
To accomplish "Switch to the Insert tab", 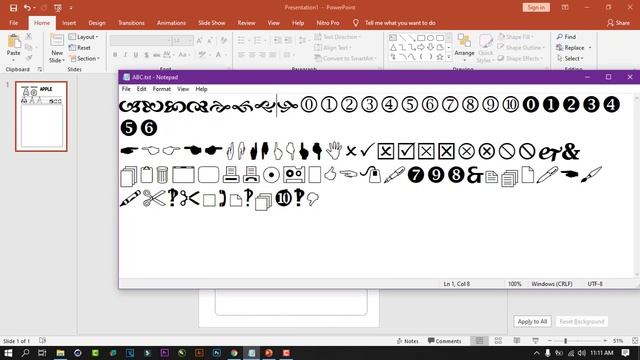I will (69, 23).
